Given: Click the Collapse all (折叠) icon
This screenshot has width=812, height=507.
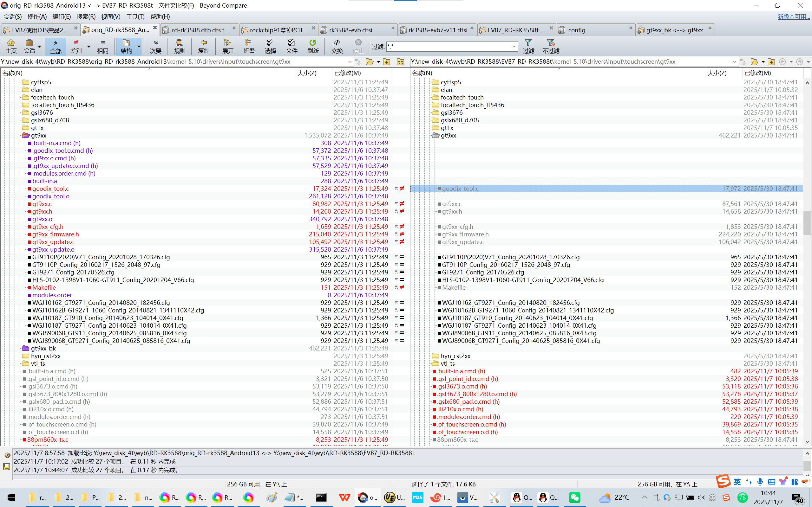Looking at the screenshot, I should click(249, 46).
